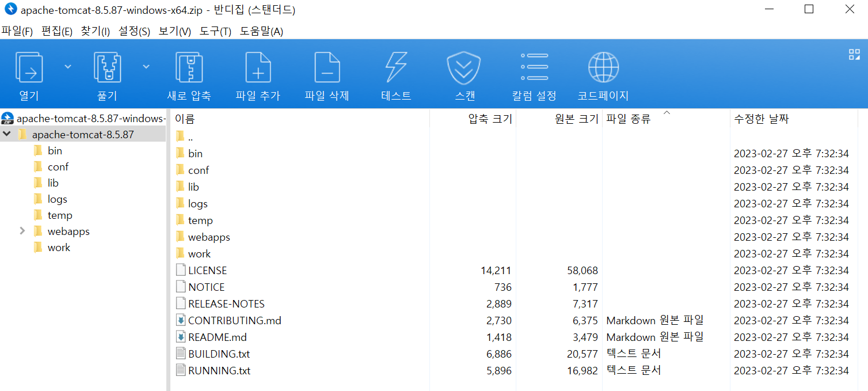Click the 14,211 compressed size of LICENSE
868x391 pixels.
point(496,270)
